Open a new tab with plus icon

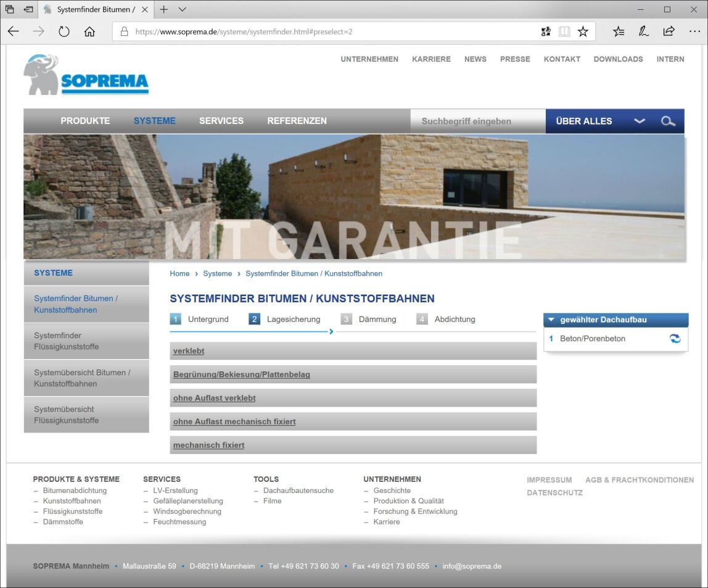164,9
